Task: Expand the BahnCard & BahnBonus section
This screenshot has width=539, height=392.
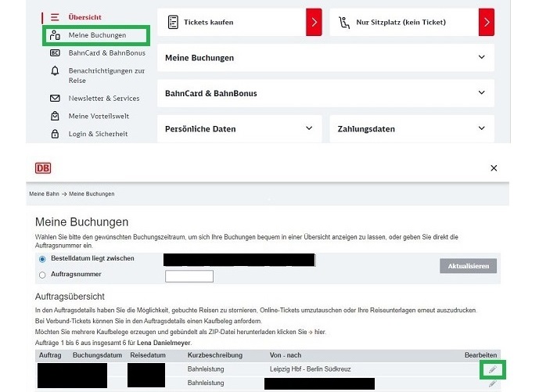Action: click(325, 93)
